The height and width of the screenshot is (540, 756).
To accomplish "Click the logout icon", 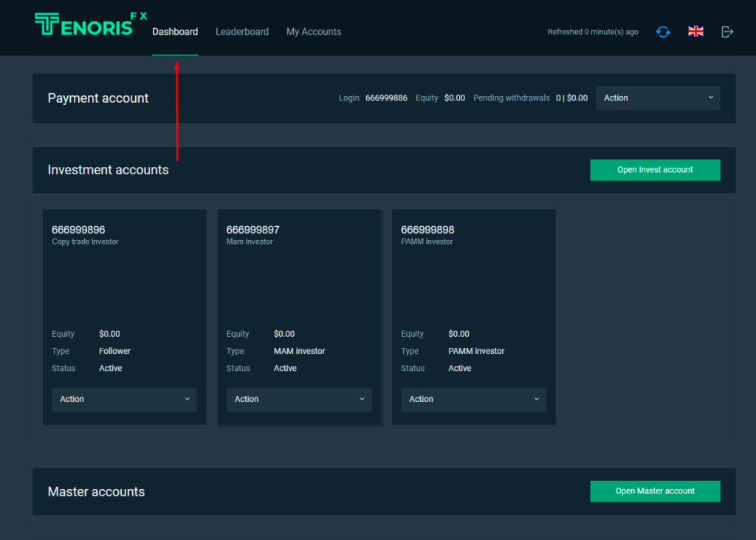I will pyautogui.click(x=727, y=31).
